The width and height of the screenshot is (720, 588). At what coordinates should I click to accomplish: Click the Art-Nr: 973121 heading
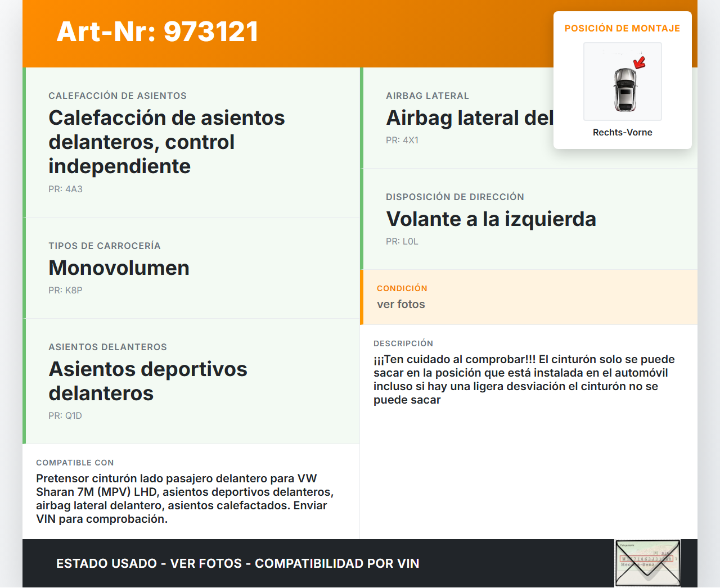[157, 31]
